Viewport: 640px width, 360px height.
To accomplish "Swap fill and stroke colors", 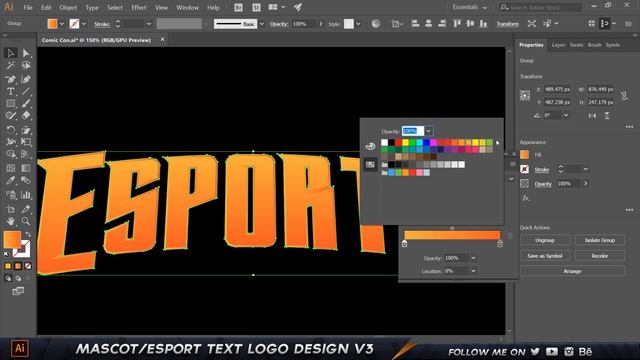I will (28, 234).
